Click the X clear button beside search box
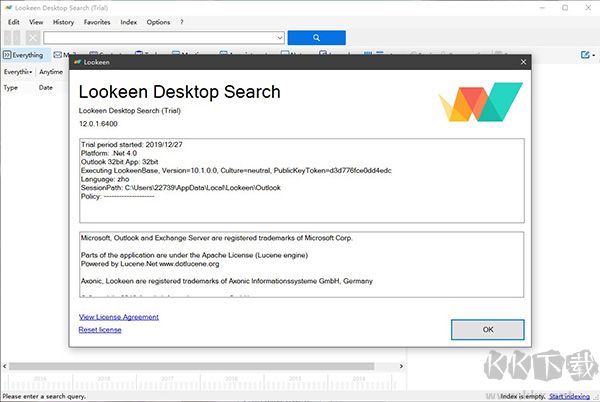 [x=33, y=37]
